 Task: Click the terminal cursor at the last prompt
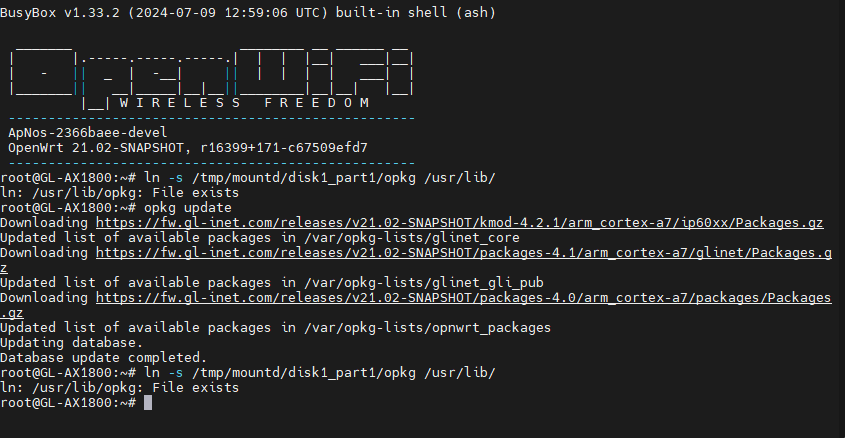point(148,403)
